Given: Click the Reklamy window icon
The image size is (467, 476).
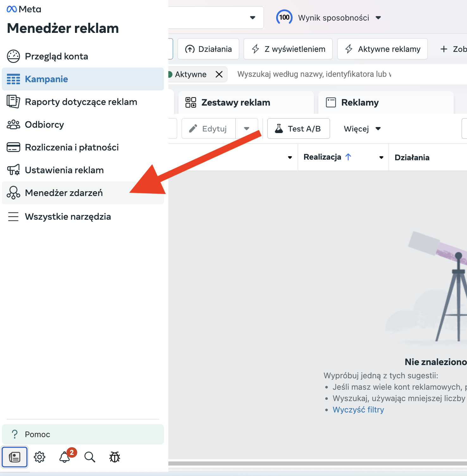Looking at the screenshot, I should point(331,102).
